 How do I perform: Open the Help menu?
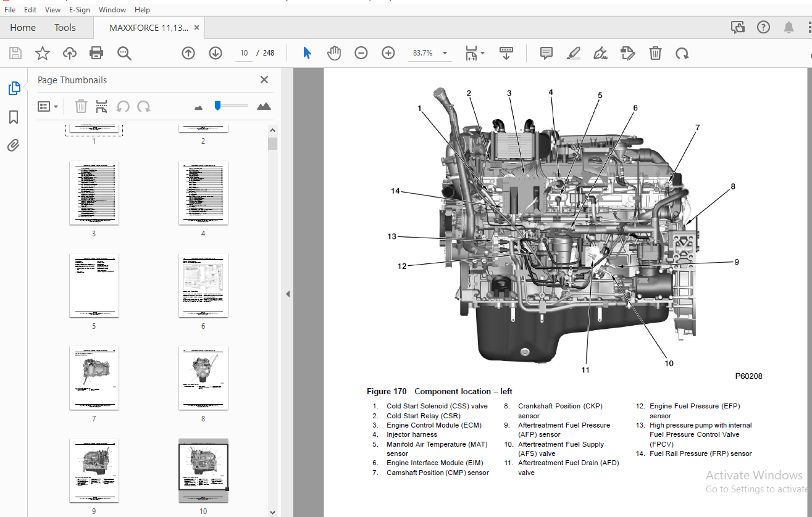[x=142, y=10]
